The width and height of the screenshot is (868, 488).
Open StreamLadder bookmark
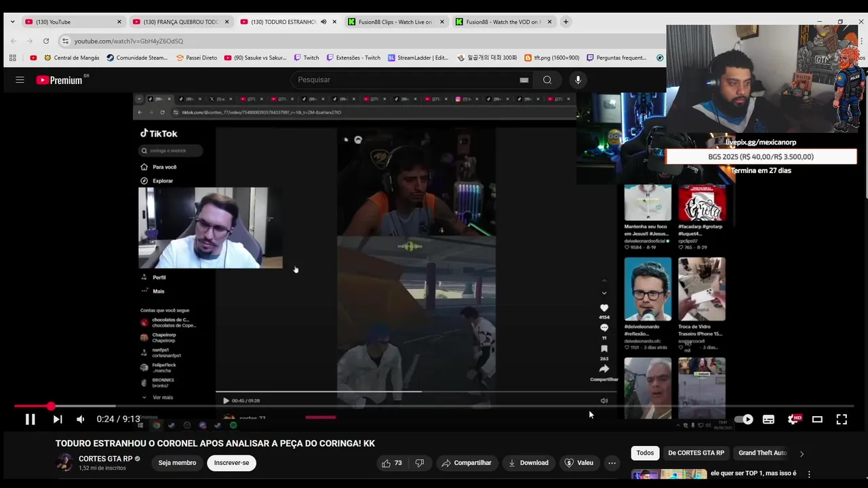tap(418, 58)
